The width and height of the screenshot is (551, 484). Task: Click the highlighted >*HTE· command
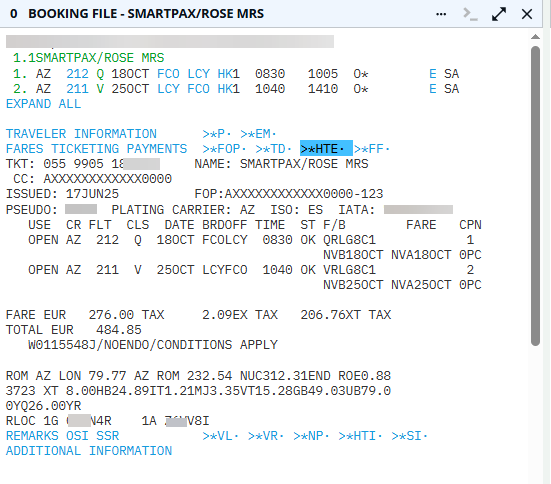tap(326, 148)
